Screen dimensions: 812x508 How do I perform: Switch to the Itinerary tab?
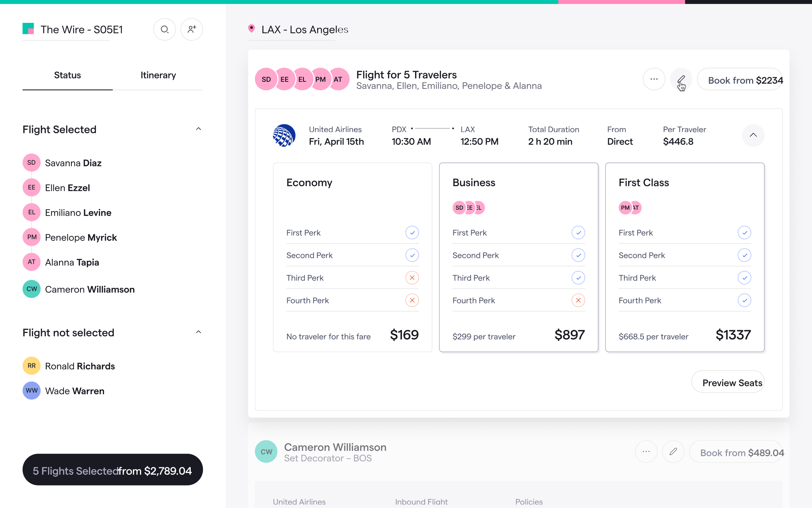point(158,75)
